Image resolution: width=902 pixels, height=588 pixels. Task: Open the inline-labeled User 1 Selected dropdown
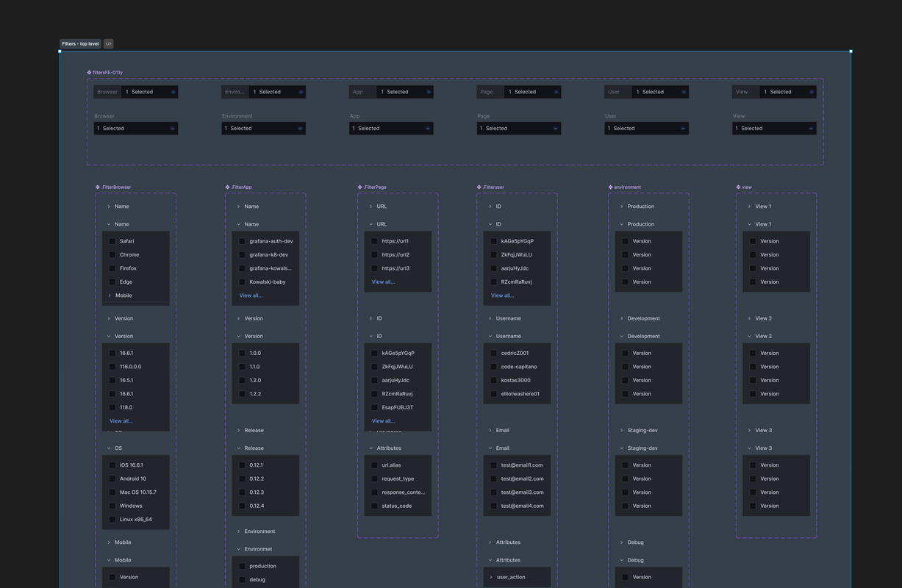[659, 92]
